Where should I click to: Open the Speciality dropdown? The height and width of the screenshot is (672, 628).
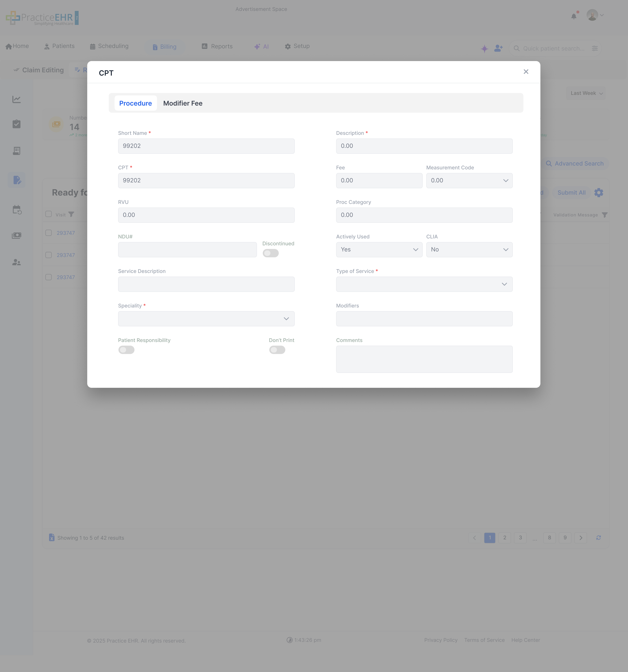pos(206,319)
